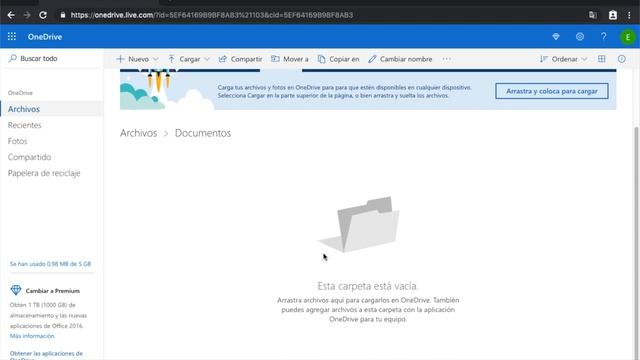Click Cambiar nombre in the toolbar
This screenshot has width=640, height=360.
[400, 59]
